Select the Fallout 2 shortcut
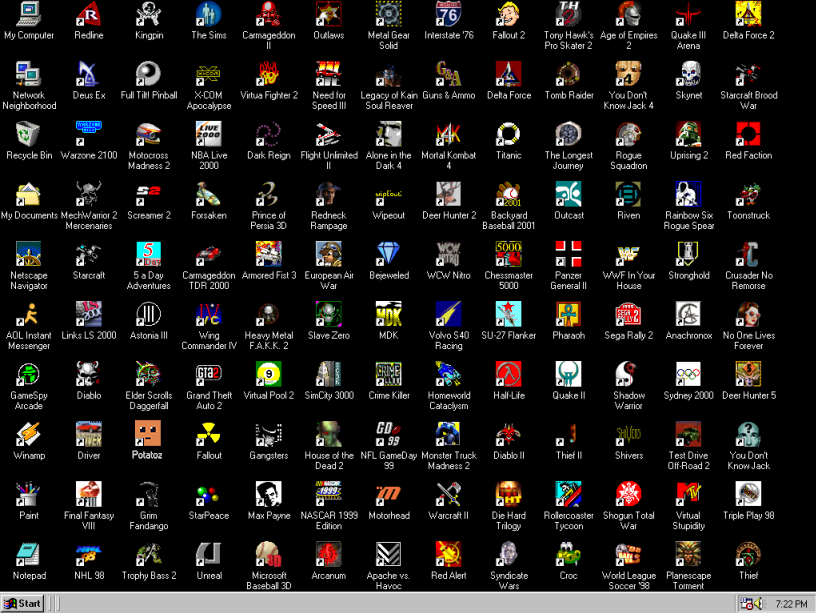816x613 pixels. pyautogui.click(x=508, y=14)
